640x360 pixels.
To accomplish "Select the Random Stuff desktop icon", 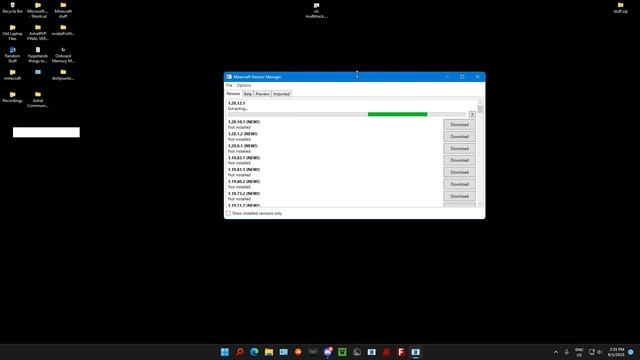I will (12, 55).
